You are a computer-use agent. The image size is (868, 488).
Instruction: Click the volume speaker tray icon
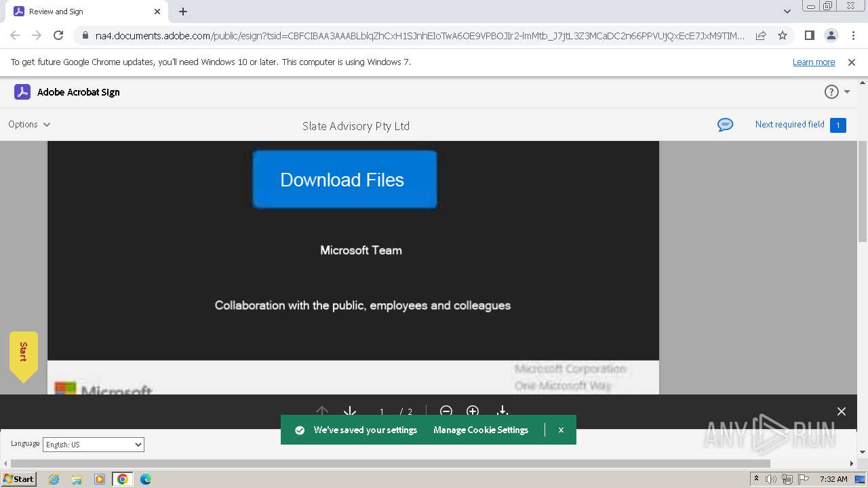(771, 479)
